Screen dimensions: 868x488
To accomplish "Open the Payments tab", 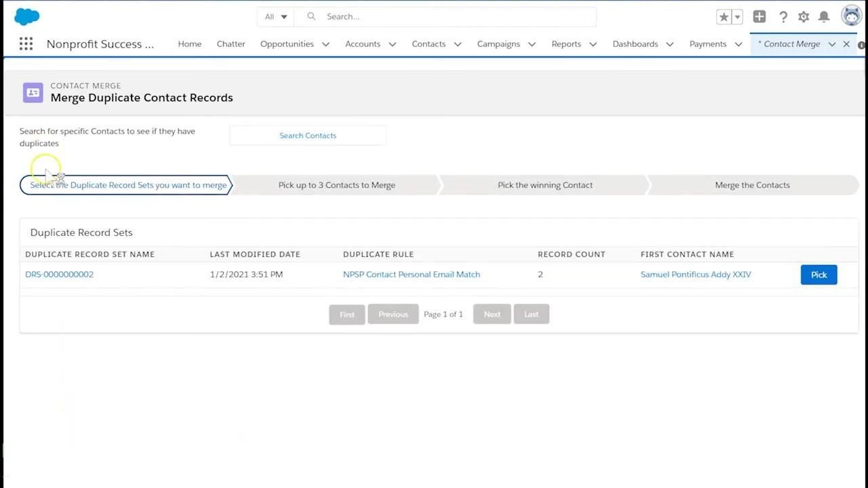I will click(708, 44).
